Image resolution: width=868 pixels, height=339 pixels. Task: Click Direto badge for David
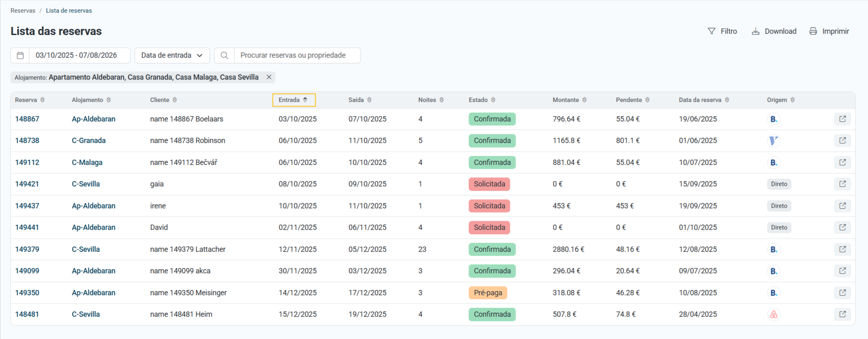click(x=779, y=227)
